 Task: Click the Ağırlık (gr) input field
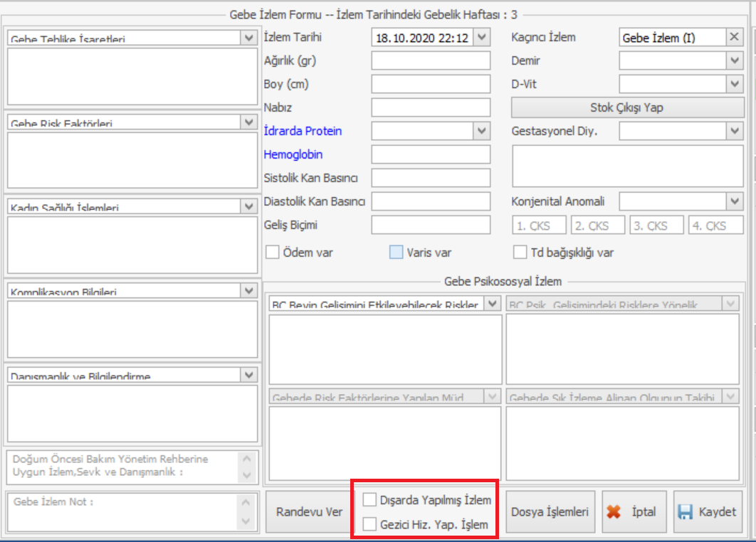click(431, 61)
